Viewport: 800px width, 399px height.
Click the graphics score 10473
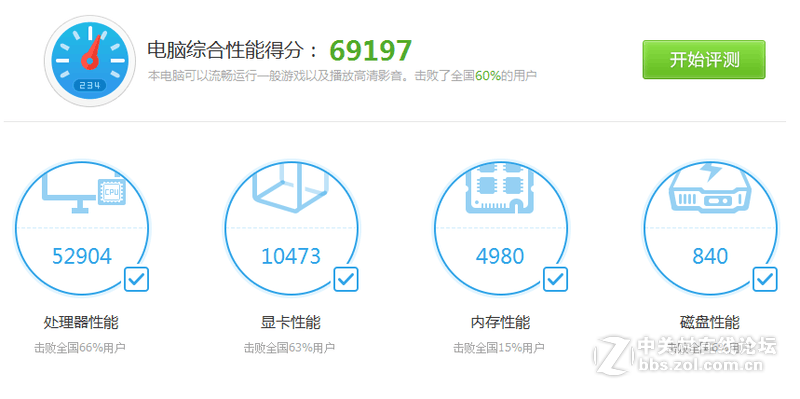[x=291, y=256]
